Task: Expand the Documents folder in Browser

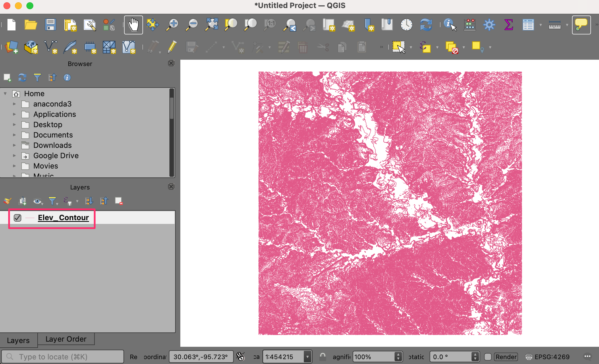Action: (x=14, y=135)
